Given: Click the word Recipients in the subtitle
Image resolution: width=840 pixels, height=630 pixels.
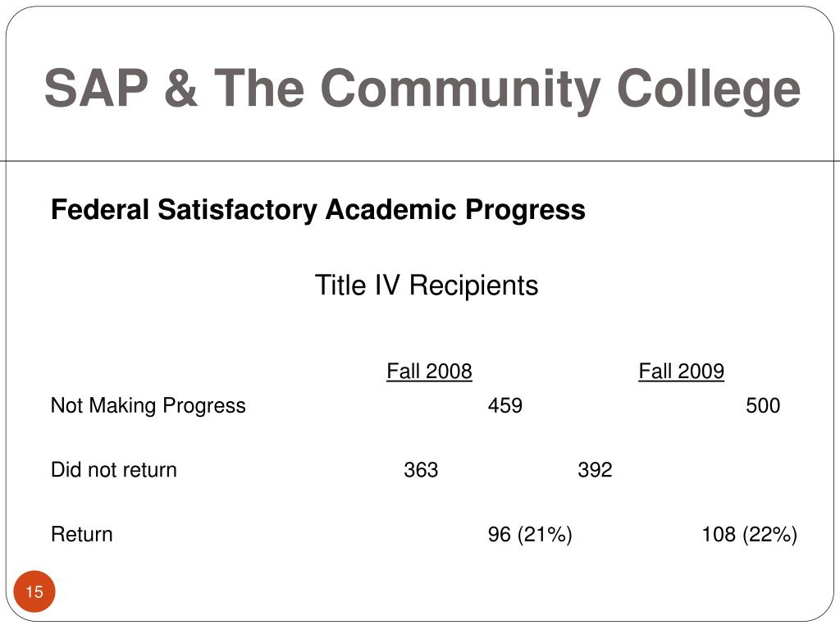Looking at the screenshot, I should 473,285.
